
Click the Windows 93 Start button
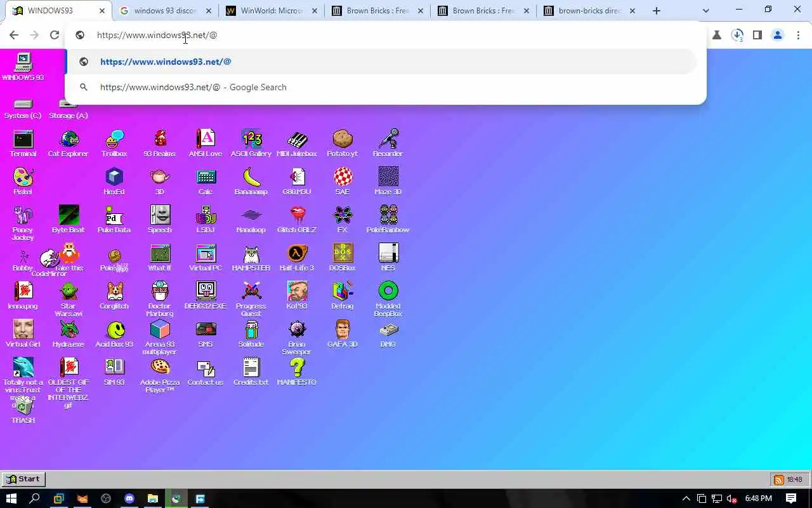pyautogui.click(x=23, y=479)
